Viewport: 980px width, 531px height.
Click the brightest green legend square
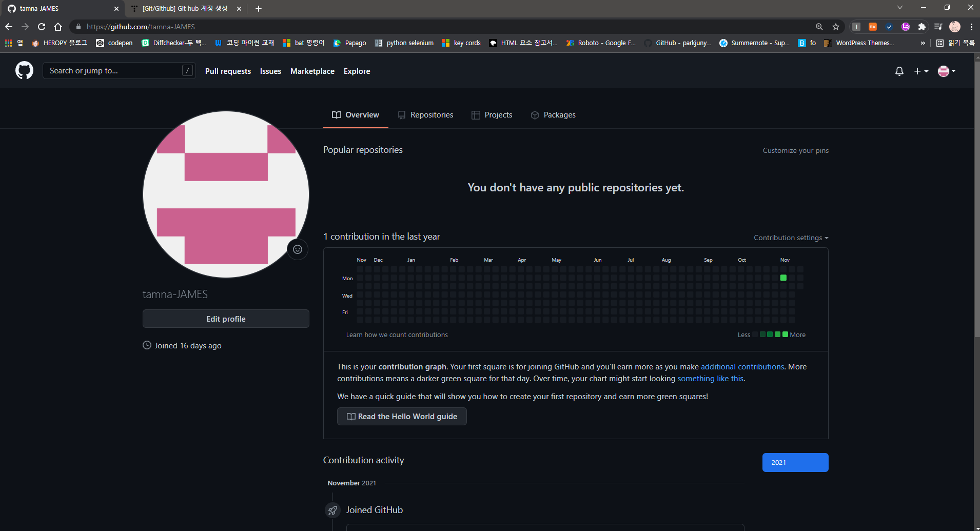(x=785, y=335)
